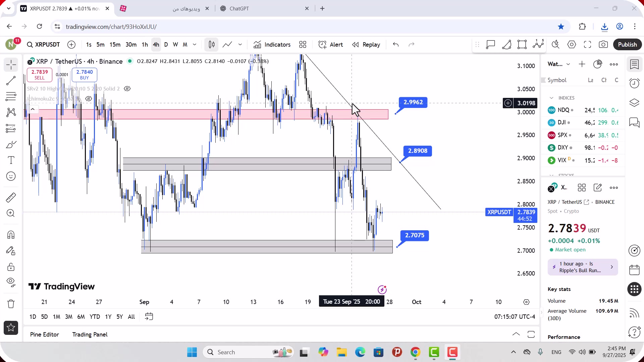Click the BUY 2.7840 button

(85, 75)
